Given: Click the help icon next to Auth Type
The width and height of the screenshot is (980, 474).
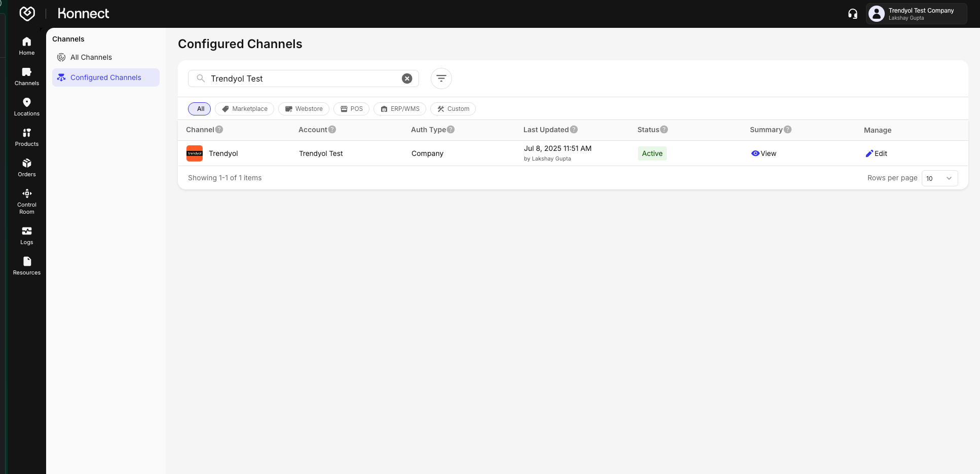Looking at the screenshot, I should (x=450, y=130).
